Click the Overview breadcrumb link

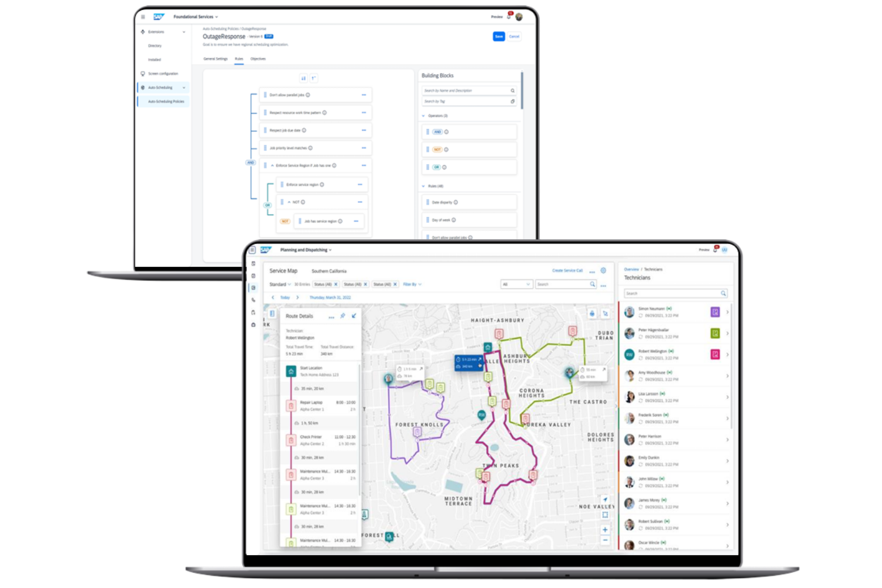click(x=631, y=269)
